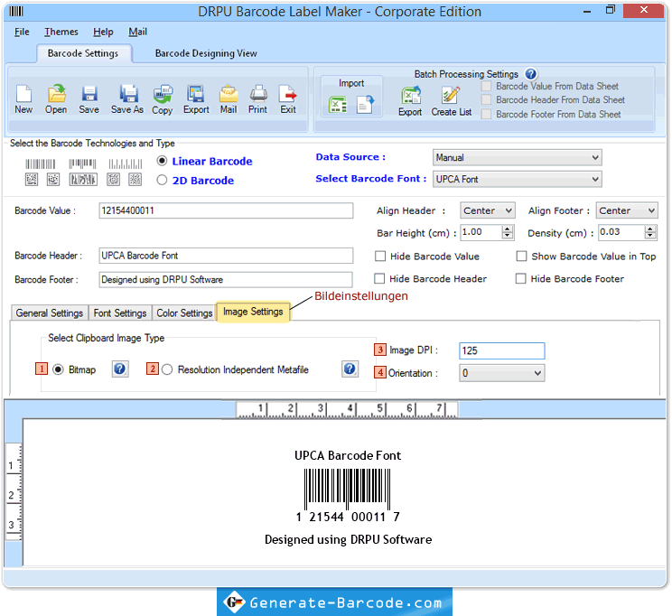The image size is (672, 616).
Task: Check Barcode Value From Data Sheet
Action: click(x=487, y=86)
